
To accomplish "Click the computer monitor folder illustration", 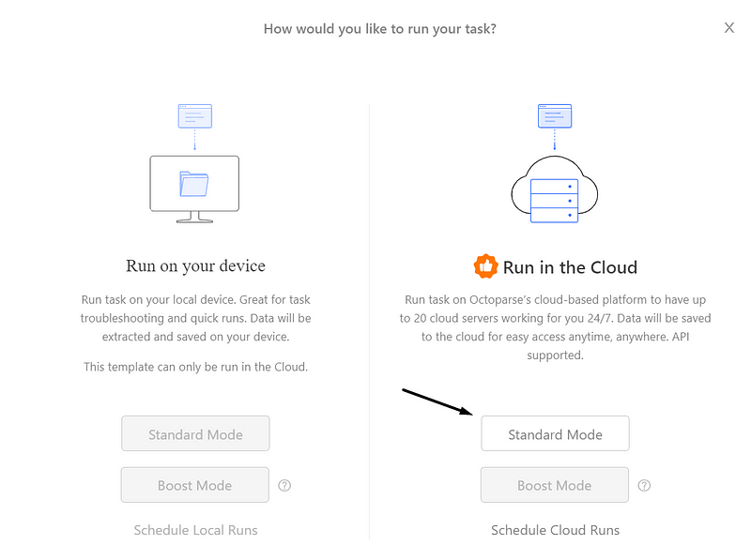I will coord(194,189).
